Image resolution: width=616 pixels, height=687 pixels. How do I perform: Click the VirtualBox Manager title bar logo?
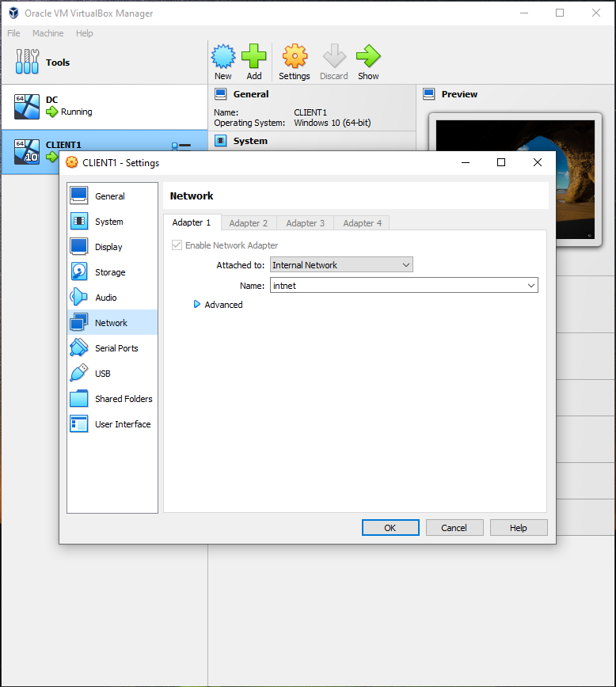(x=13, y=13)
